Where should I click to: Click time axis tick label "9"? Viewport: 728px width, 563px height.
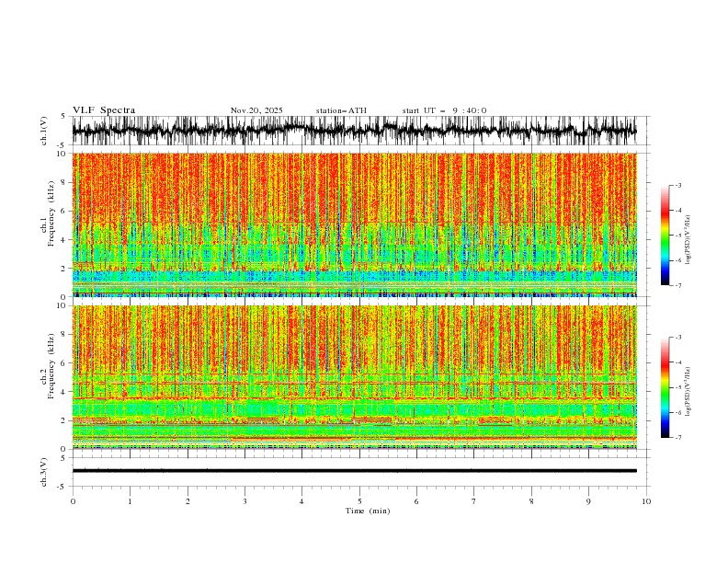tap(588, 501)
